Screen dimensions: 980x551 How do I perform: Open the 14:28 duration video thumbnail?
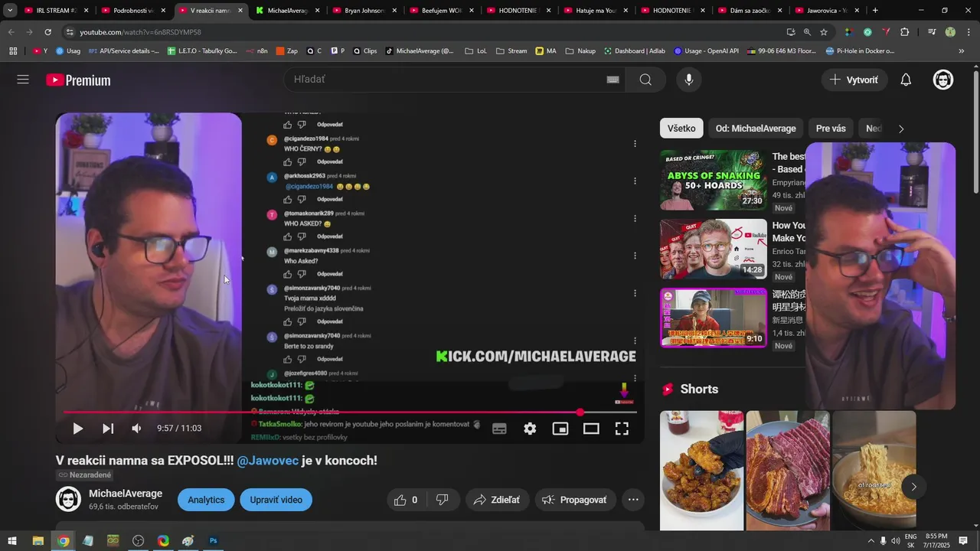point(714,249)
